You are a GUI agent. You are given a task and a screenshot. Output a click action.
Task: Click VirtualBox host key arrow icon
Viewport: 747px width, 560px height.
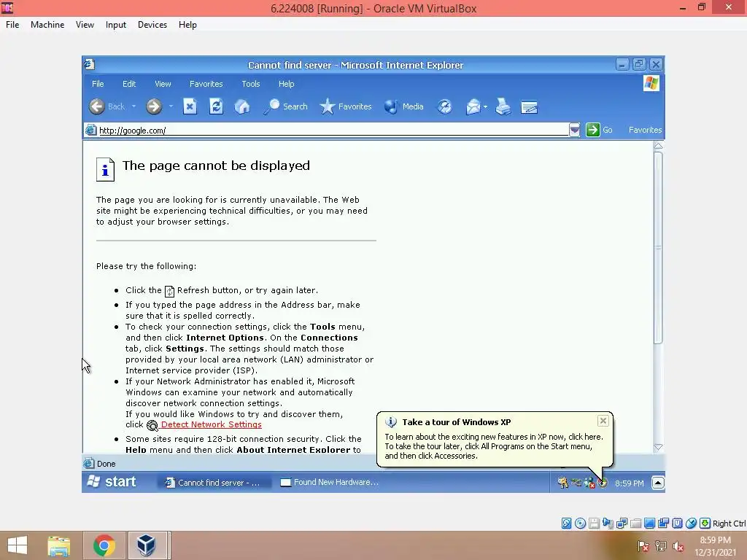click(705, 524)
